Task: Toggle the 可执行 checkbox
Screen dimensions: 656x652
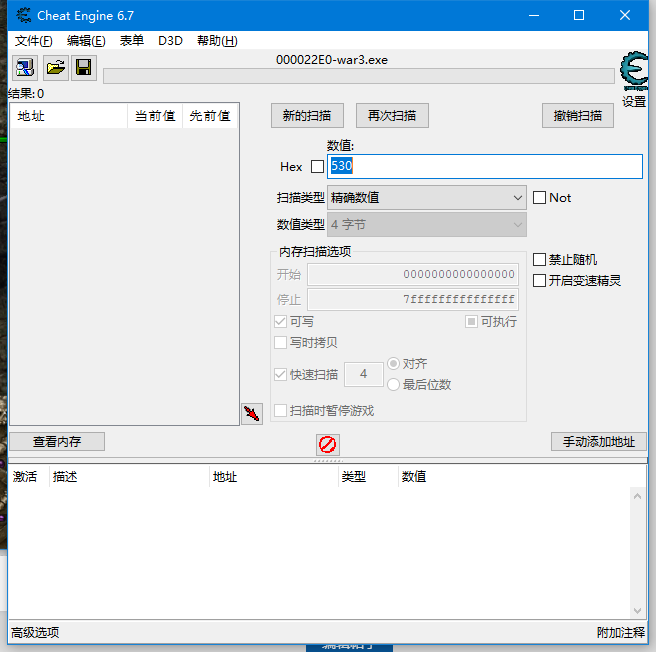Action: click(x=471, y=322)
